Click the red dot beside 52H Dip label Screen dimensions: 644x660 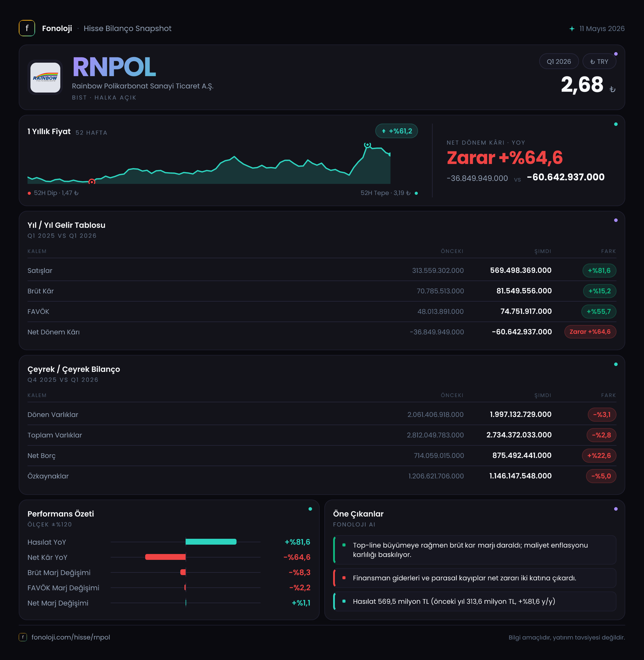[x=30, y=193]
